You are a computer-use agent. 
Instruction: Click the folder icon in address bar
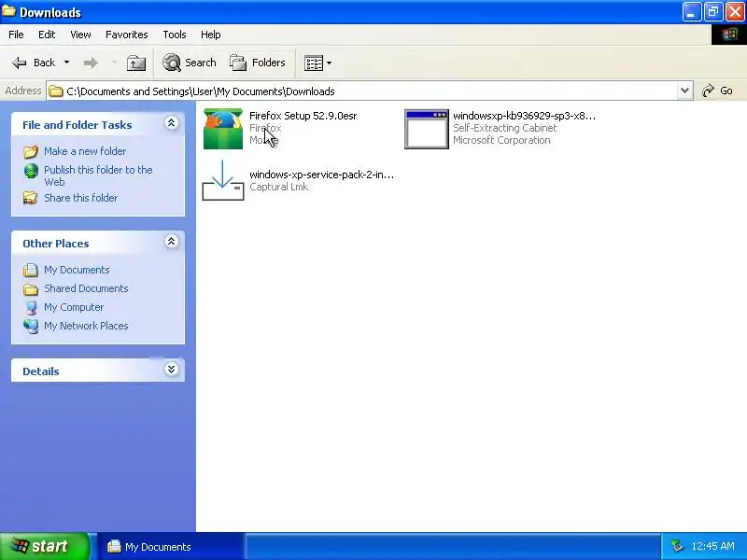point(56,91)
